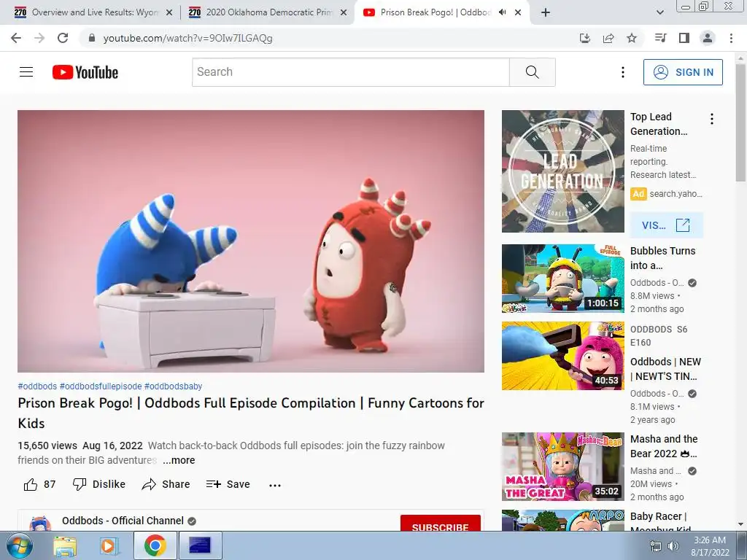Click the install app icon in address bar
The height and width of the screenshot is (560, 747).
click(585, 38)
